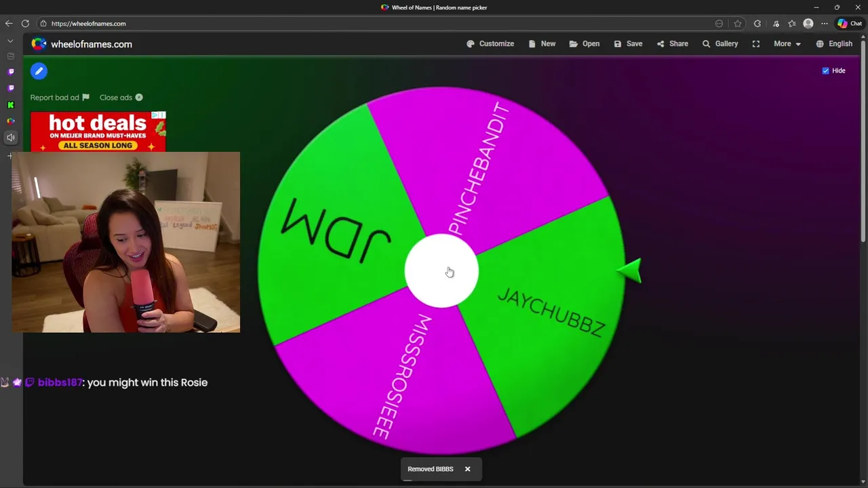Screen dimensions: 868x488
Task: Open Copilot Chat button
Action: (850, 24)
